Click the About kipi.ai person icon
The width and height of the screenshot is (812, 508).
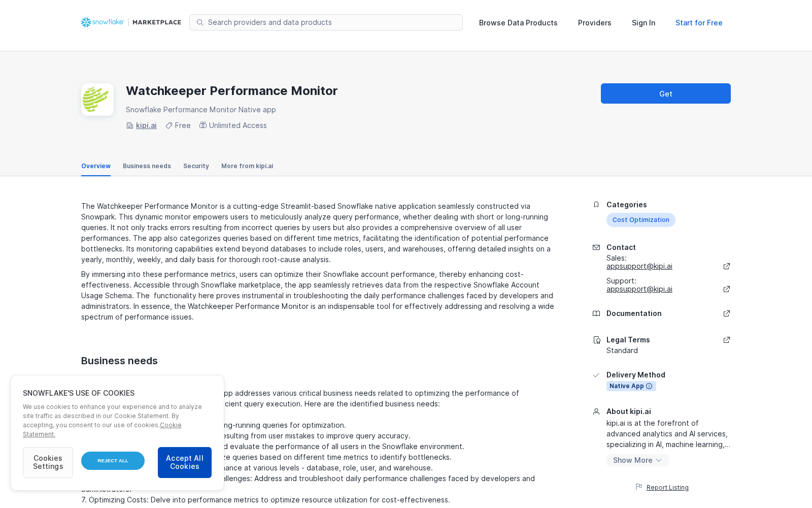[596, 411]
